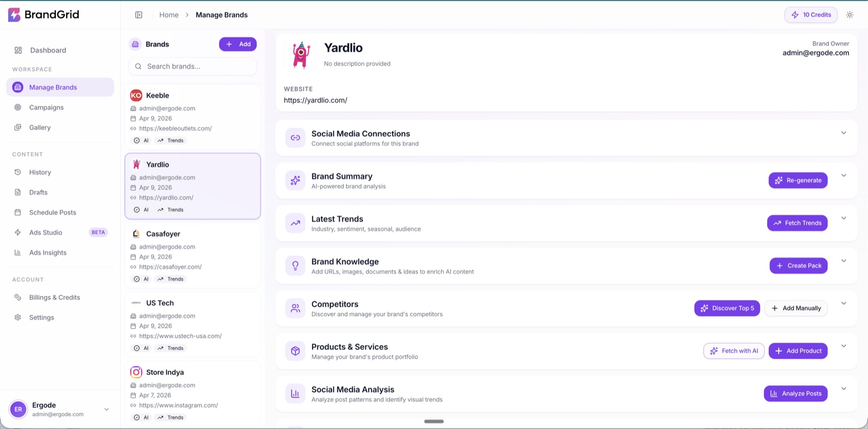Click the AI badge on Store Indya card
The height and width of the screenshot is (429, 868).
(x=141, y=418)
